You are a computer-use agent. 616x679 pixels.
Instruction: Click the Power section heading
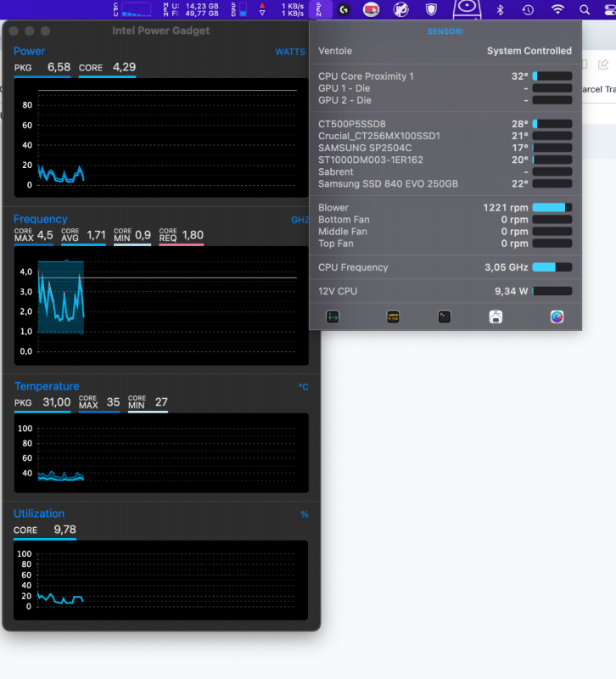point(29,51)
